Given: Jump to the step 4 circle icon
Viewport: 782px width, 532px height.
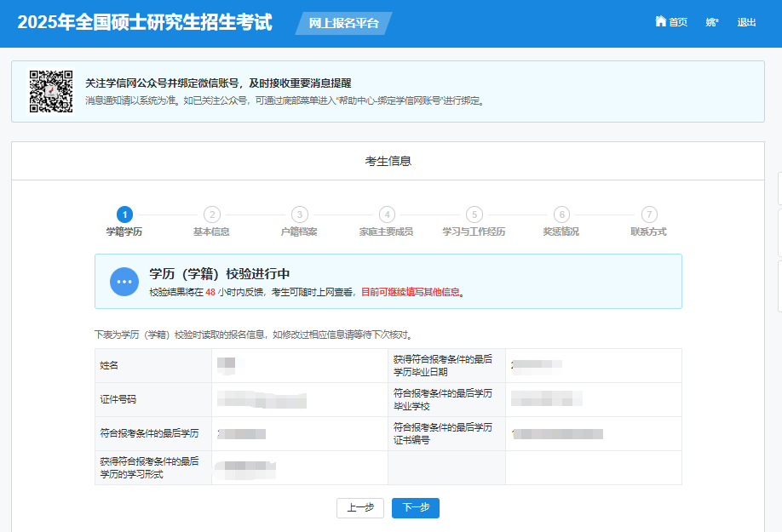Looking at the screenshot, I should pos(387,215).
